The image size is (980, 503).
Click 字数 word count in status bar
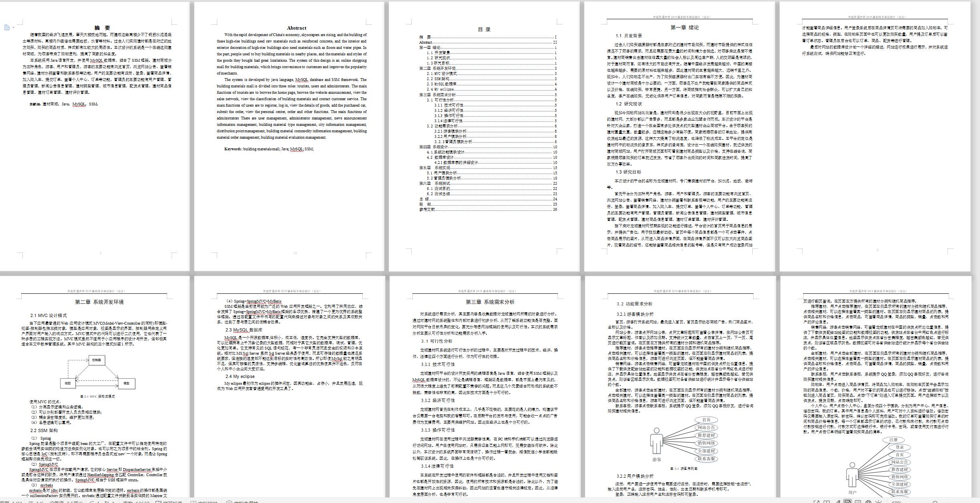tap(136, 502)
